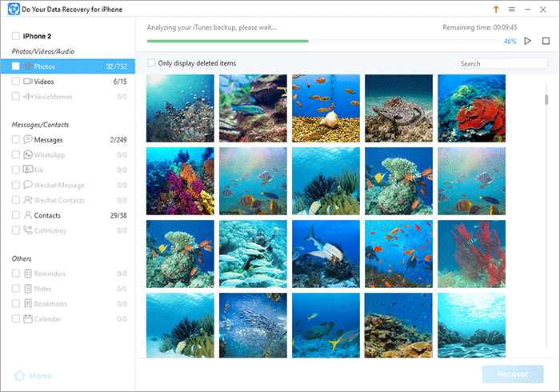Tick the Videos checkbox
This screenshot has height=392, width=560.
pos(16,82)
